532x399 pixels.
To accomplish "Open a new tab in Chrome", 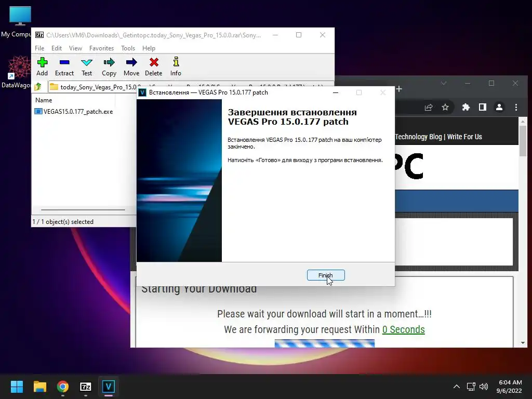I will (399, 89).
